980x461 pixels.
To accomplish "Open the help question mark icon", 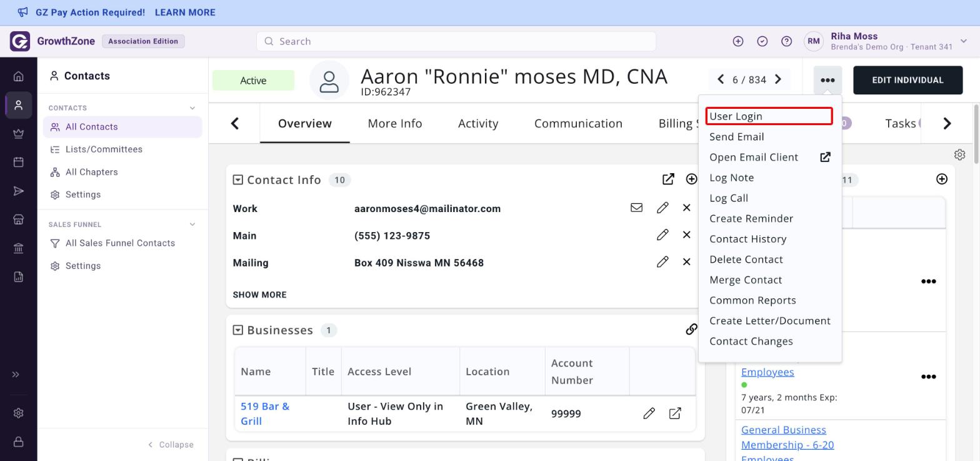I will pyautogui.click(x=787, y=41).
